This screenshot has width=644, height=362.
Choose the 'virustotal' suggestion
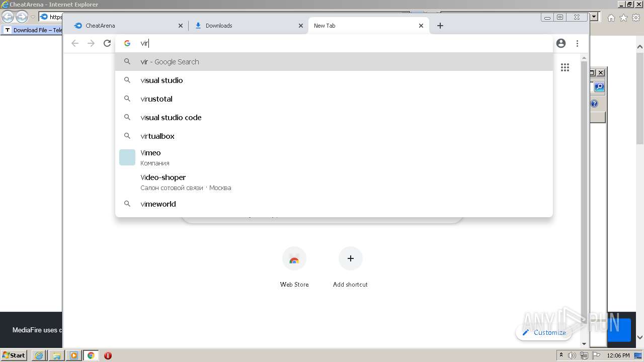pos(334,99)
